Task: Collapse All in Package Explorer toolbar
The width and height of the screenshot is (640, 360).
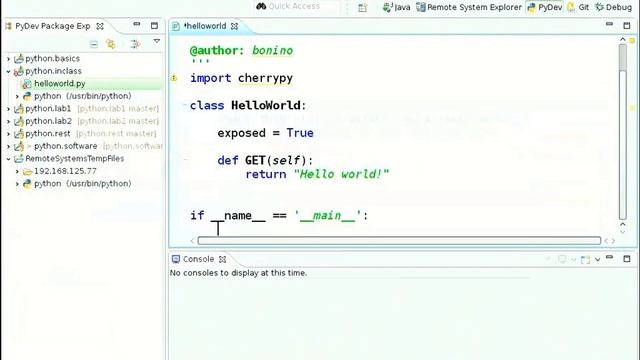Action: click(94, 44)
